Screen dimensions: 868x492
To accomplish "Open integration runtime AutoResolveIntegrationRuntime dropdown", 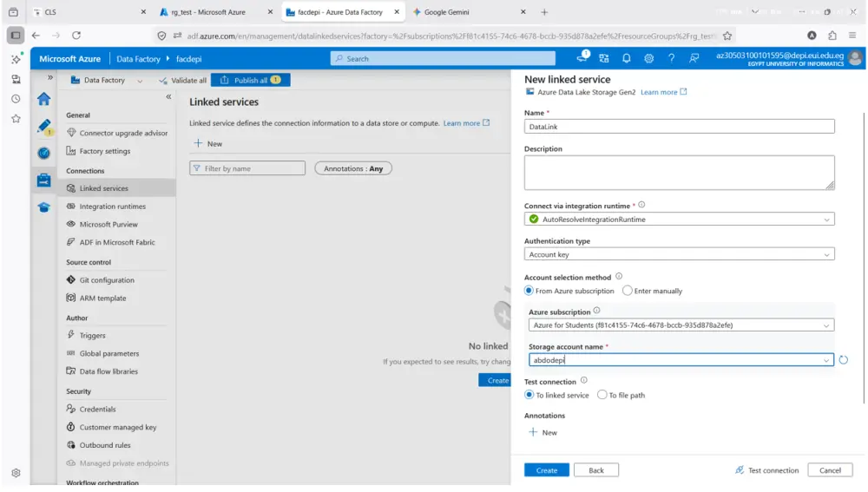I will pyautogui.click(x=680, y=220).
